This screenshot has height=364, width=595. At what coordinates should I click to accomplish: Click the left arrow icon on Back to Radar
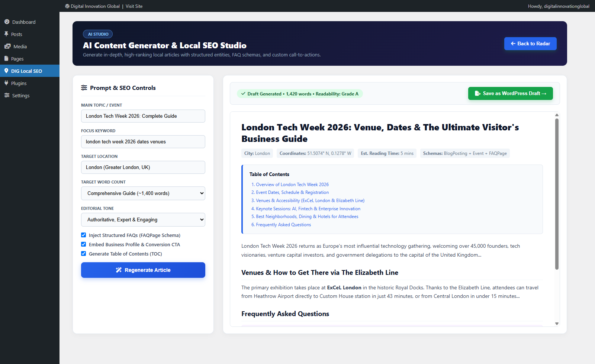click(x=513, y=43)
